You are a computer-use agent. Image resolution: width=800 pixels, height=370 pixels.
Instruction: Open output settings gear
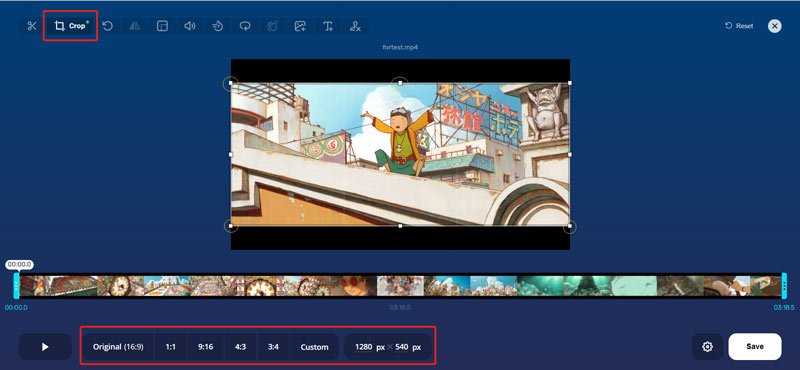(707, 347)
